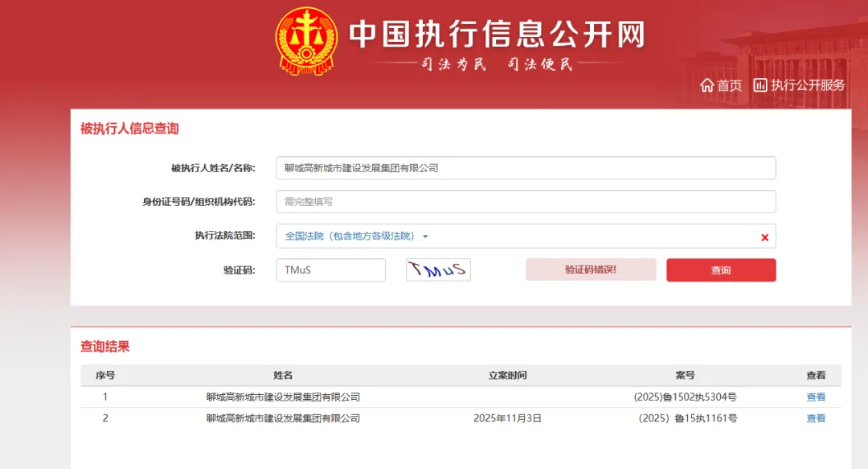This screenshot has height=469, width=868.
Task: Click the 被执行人信息查询 heading
Action: [x=129, y=129]
